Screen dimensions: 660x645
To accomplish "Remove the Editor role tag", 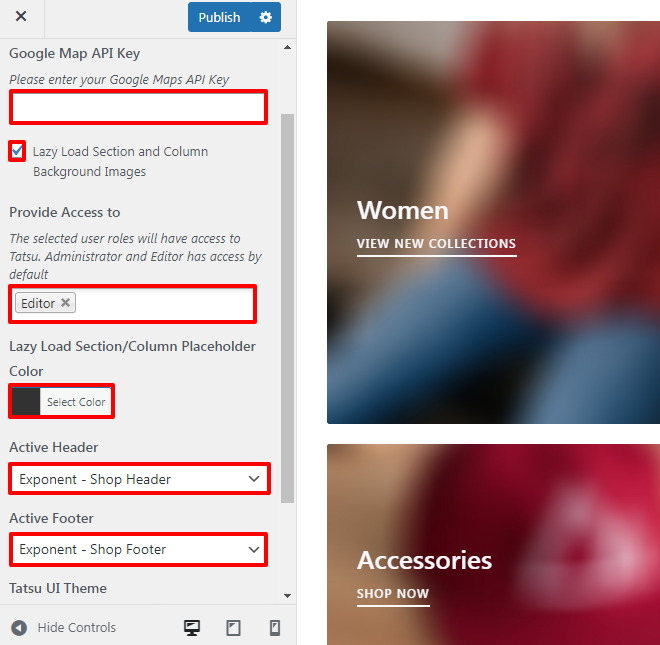I will coord(65,303).
